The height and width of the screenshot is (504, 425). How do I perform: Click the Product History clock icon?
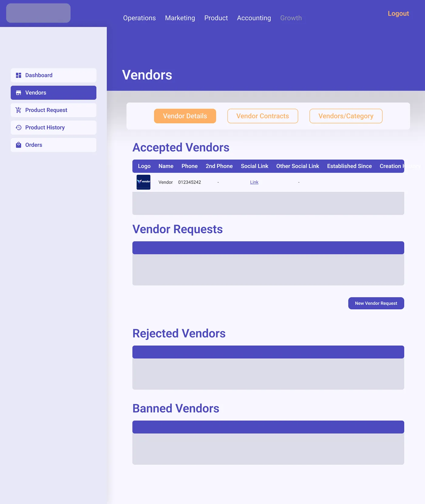[19, 127]
